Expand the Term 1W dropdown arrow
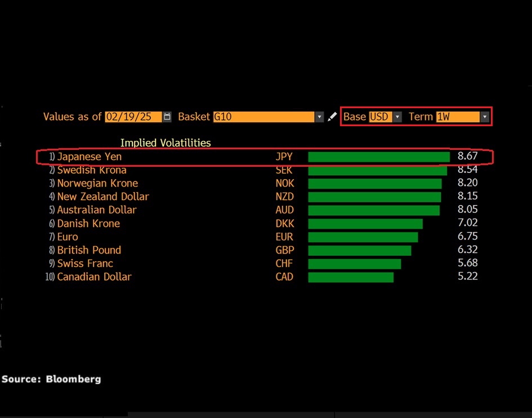532x418 pixels. [x=484, y=117]
